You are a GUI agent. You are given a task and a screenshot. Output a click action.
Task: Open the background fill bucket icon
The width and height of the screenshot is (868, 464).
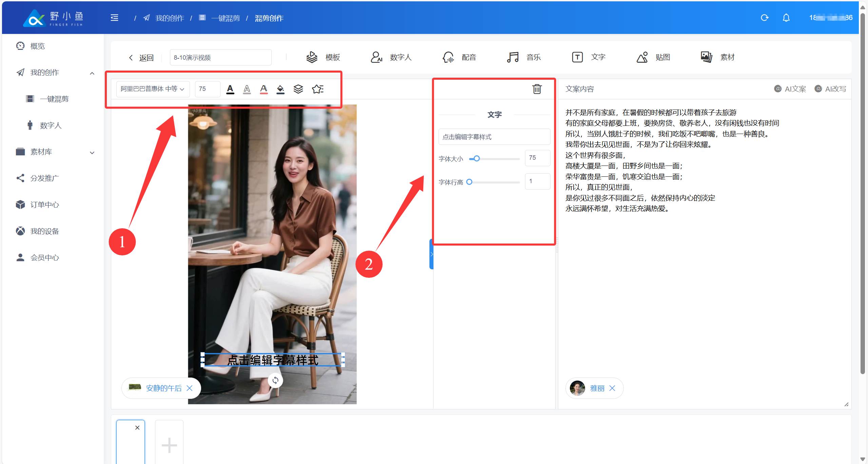280,89
